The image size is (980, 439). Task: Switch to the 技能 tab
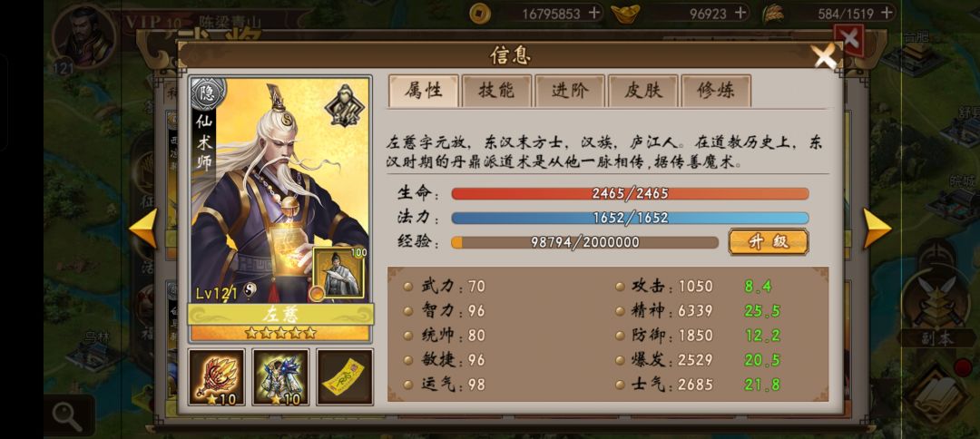point(497,91)
